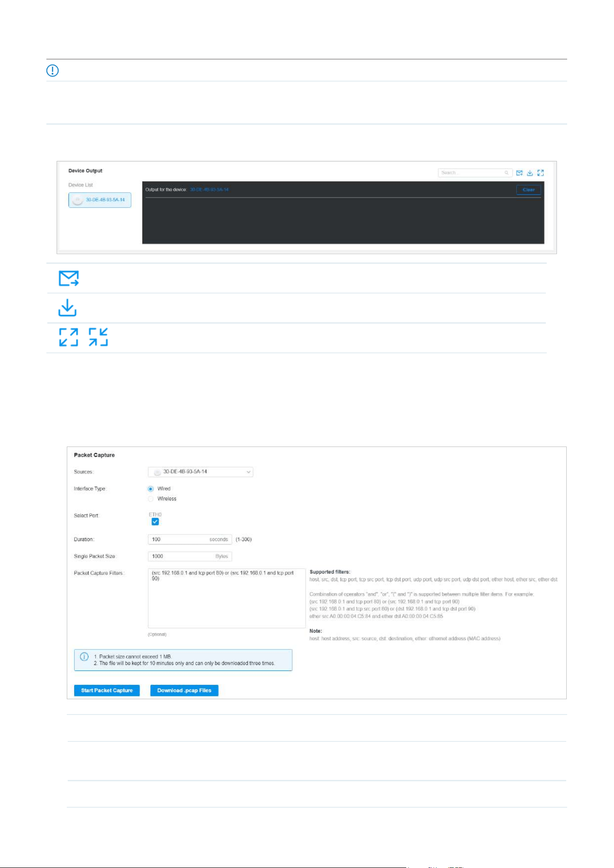This screenshot has height=868, width=614.
Task: Click the Packet Capture Filters text area
Action: [227, 598]
